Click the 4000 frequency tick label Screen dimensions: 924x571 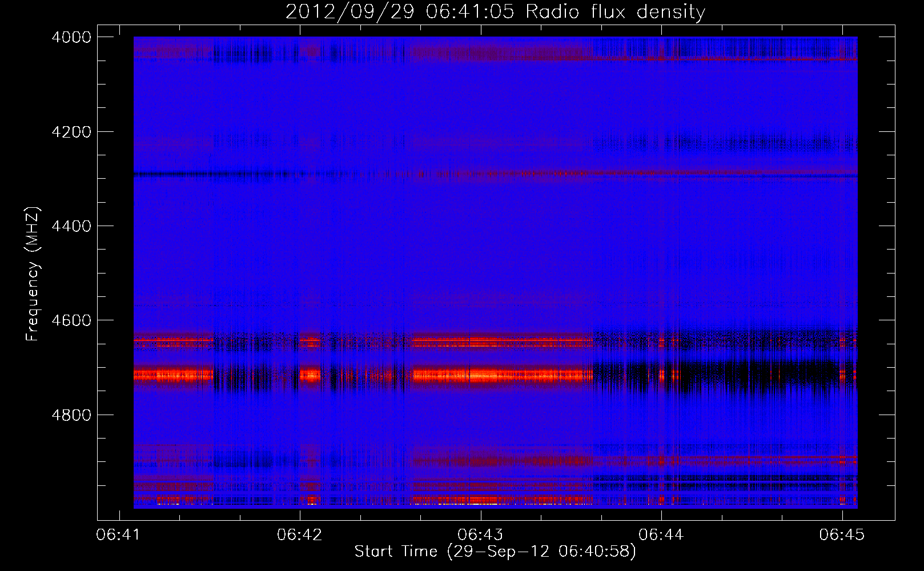(71, 37)
